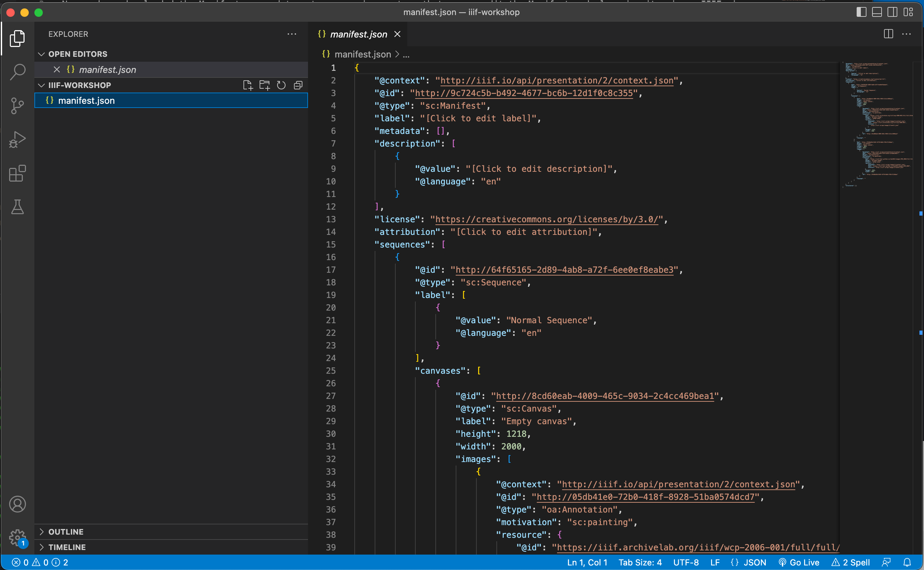The image size is (924, 570).
Task: Click line number 25 in the gutter
Action: 331,371
